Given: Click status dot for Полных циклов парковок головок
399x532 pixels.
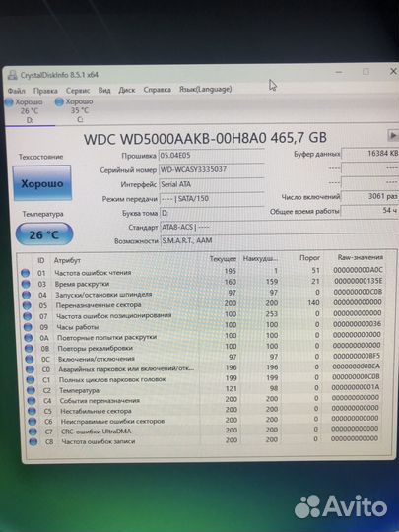Looking at the screenshot, I should (31, 380).
